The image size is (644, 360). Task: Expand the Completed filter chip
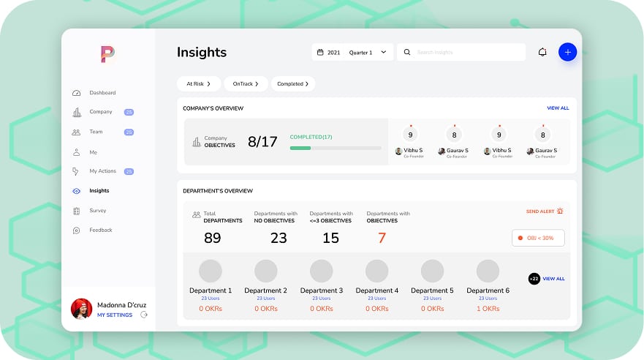292,84
